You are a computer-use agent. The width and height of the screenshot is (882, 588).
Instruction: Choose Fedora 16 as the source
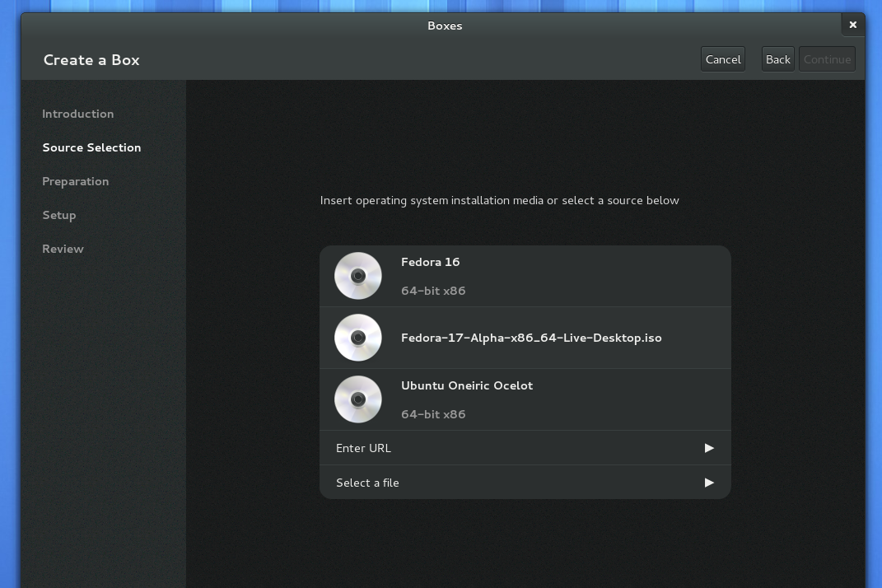(x=525, y=276)
